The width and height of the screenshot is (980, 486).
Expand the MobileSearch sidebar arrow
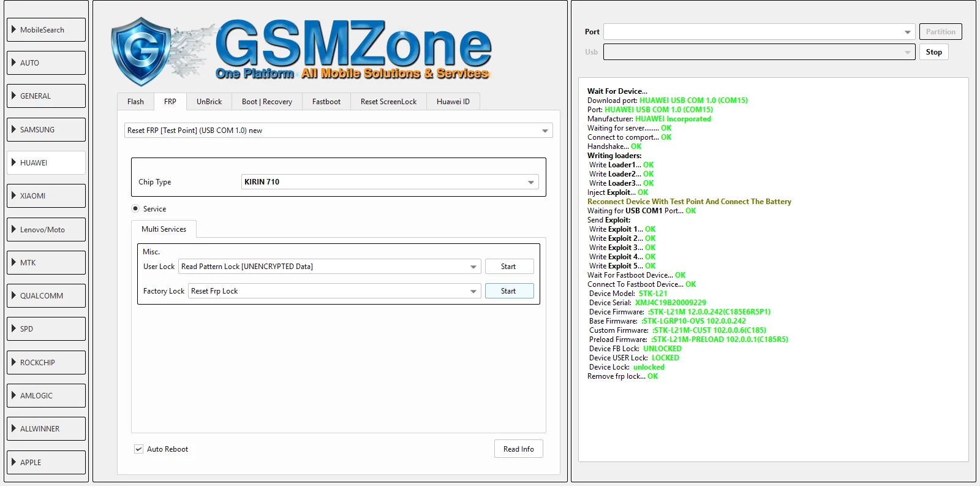coord(13,29)
